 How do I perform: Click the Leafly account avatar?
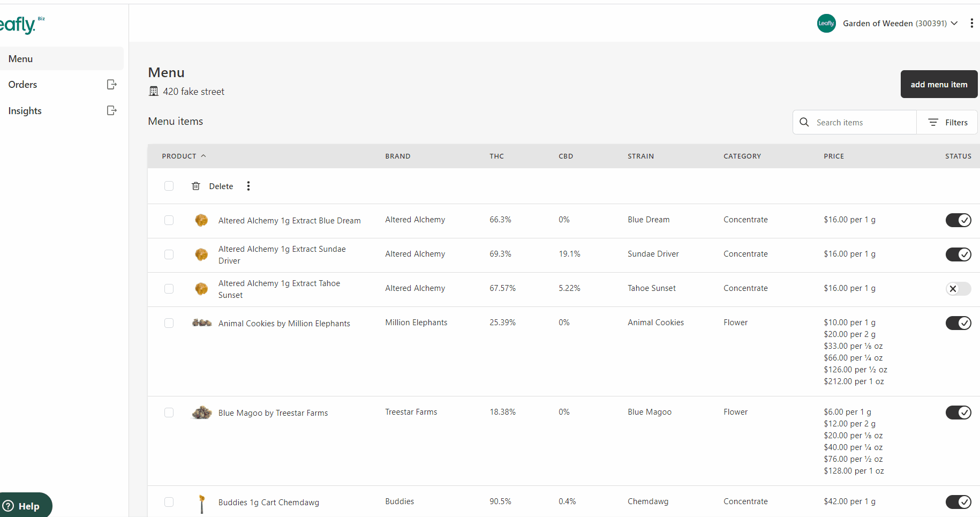(826, 23)
